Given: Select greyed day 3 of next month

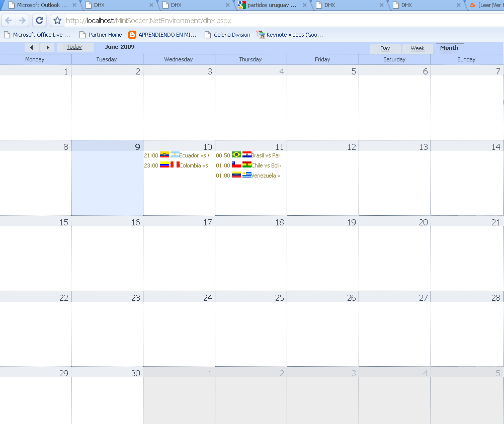Looking at the screenshot, I should 323,395.
